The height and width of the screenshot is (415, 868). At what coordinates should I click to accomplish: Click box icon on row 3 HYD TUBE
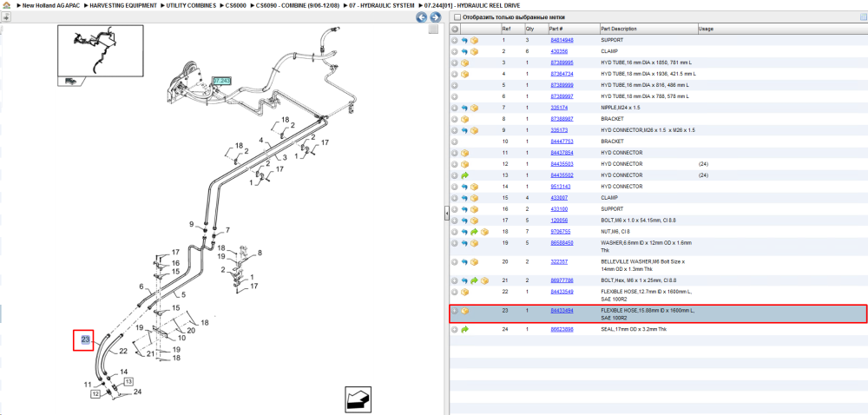[464, 63]
